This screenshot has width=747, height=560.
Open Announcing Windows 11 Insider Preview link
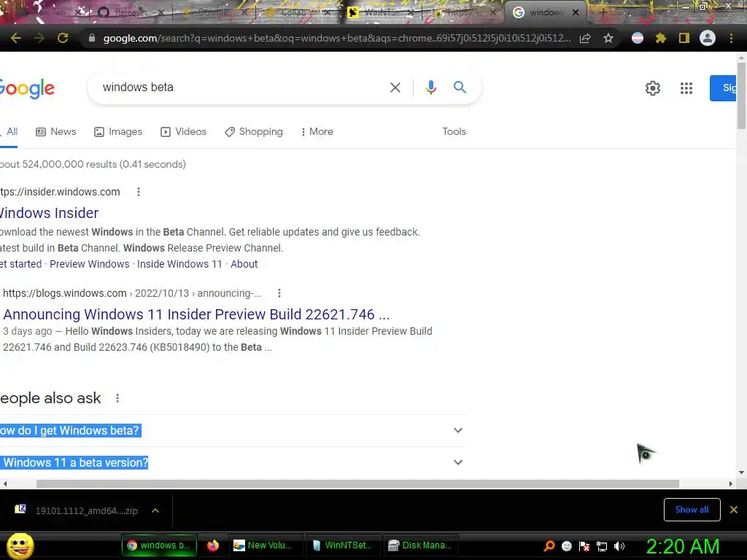click(x=196, y=314)
